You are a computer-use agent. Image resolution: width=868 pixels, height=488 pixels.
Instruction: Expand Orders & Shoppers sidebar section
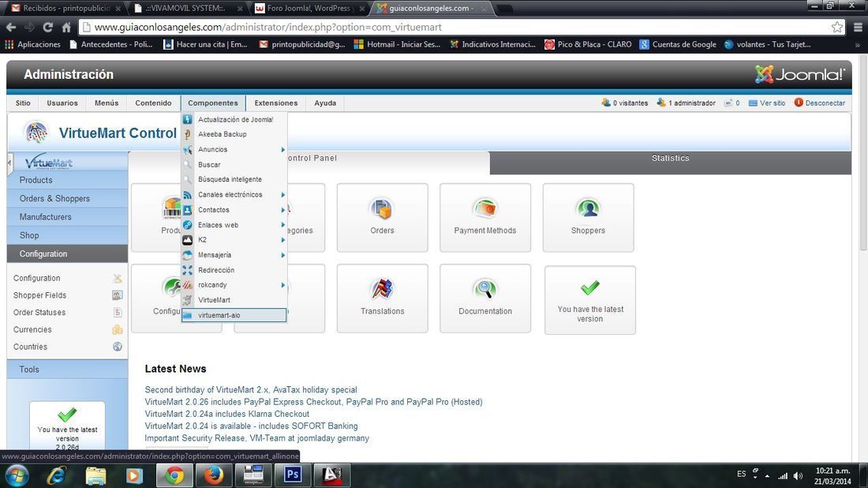[67, 198]
